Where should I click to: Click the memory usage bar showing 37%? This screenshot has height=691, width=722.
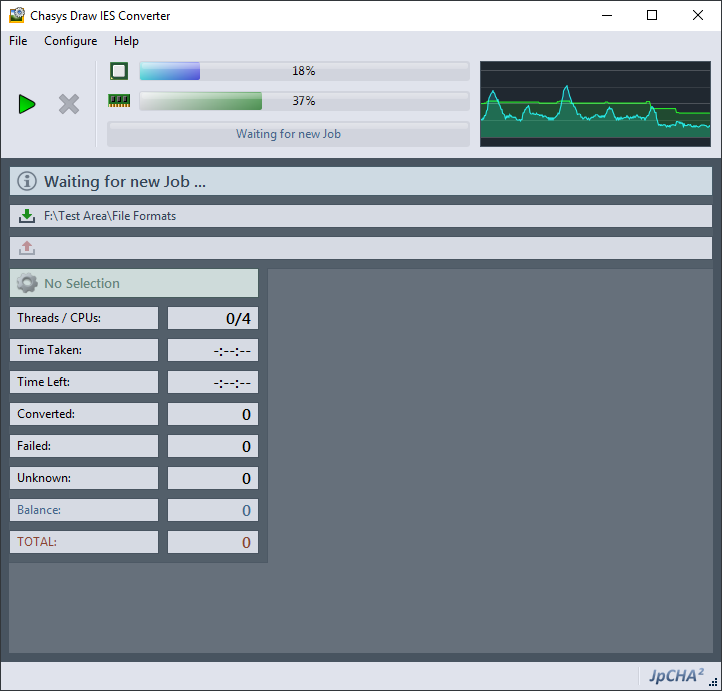pyautogui.click(x=304, y=101)
